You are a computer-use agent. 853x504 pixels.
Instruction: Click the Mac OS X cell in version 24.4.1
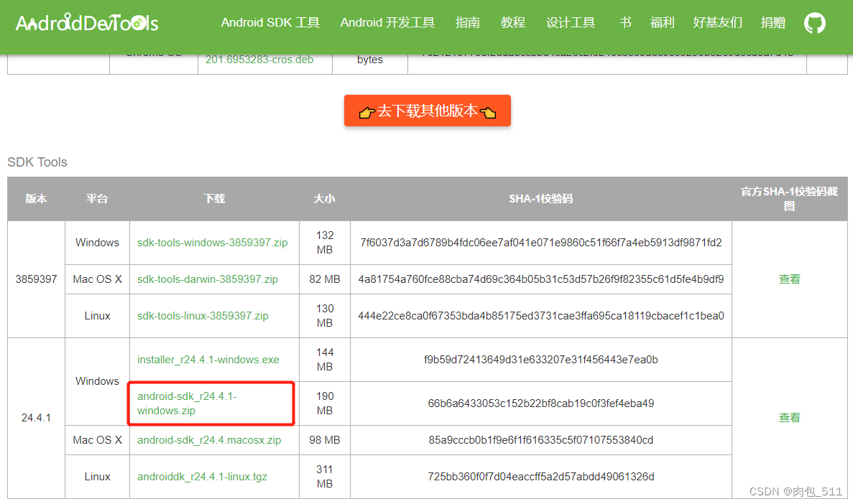click(97, 440)
